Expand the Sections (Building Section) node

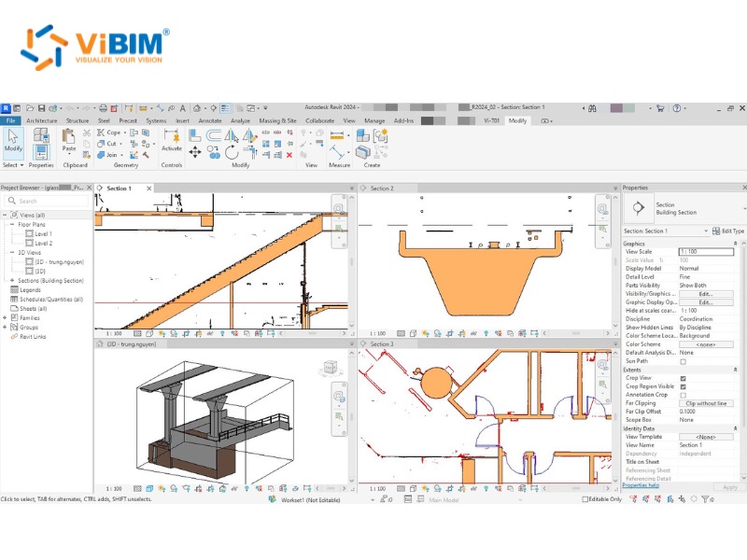pyautogui.click(x=12, y=281)
